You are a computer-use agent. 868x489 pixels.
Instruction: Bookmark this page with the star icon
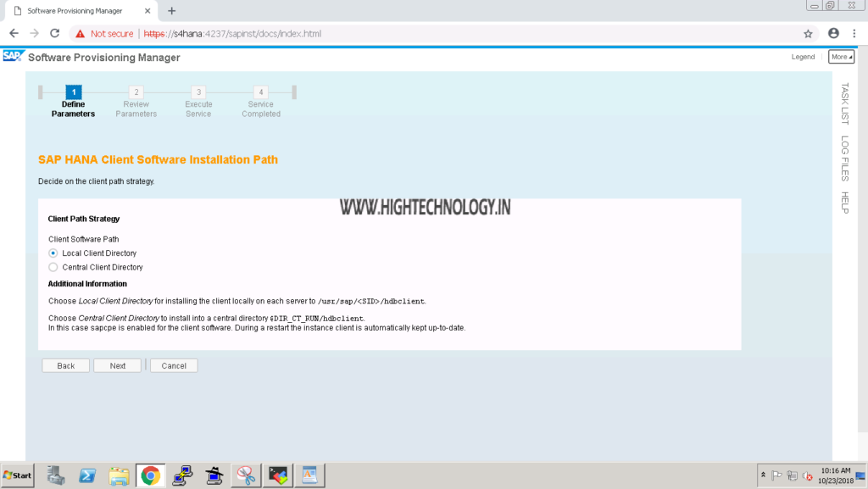(x=808, y=34)
